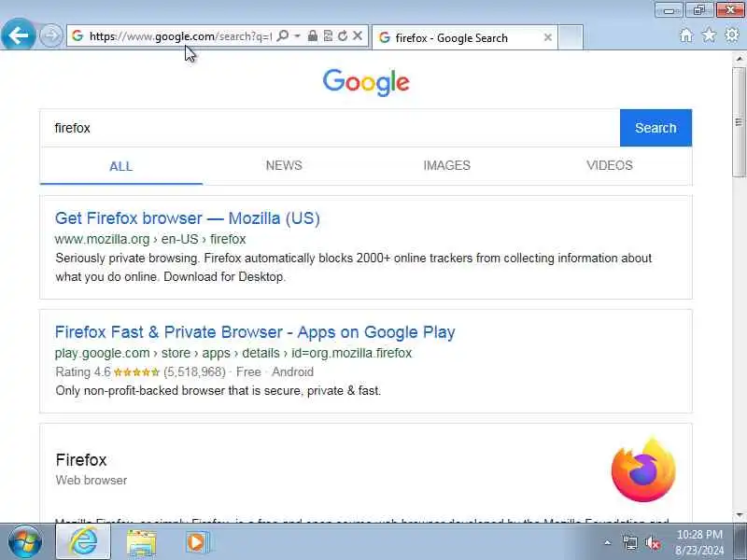Open a new blank tab
747x560 pixels.
point(571,37)
